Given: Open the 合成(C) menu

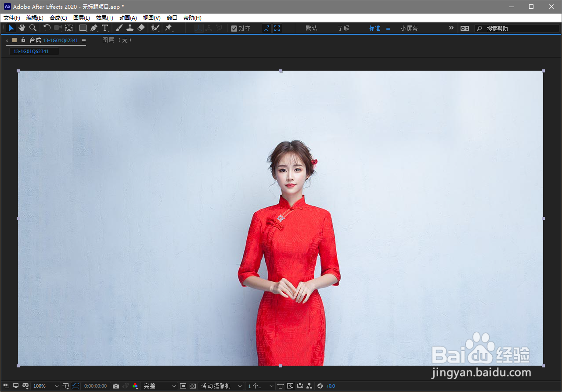Looking at the screenshot, I should click(x=58, y=18).
